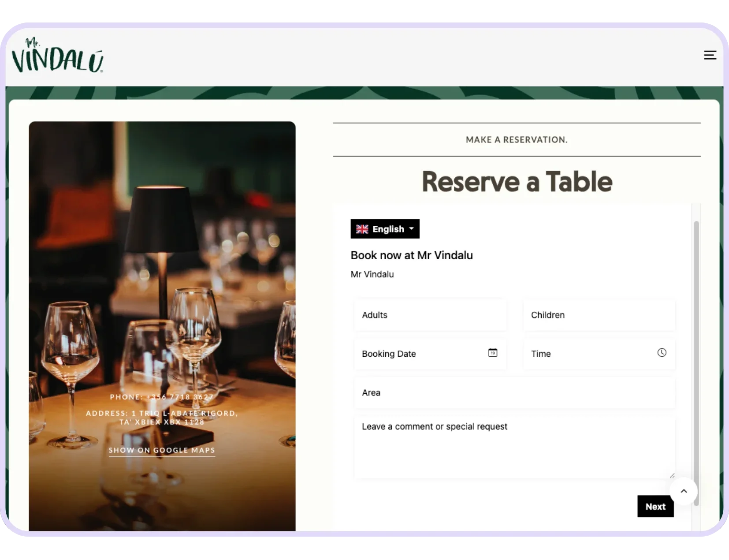Click the comment box resize handle
Viewport: 729px width, 560px height.
click(x=672, y=475)
